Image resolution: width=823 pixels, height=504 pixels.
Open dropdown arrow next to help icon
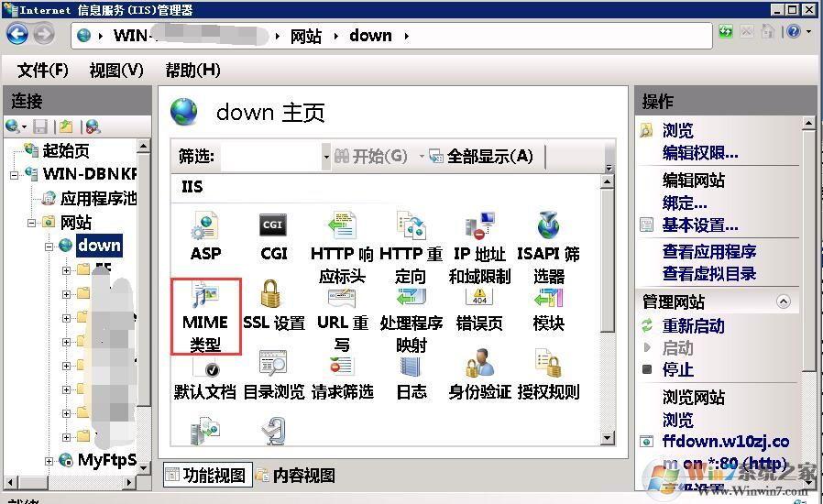[x=809, y=31]
